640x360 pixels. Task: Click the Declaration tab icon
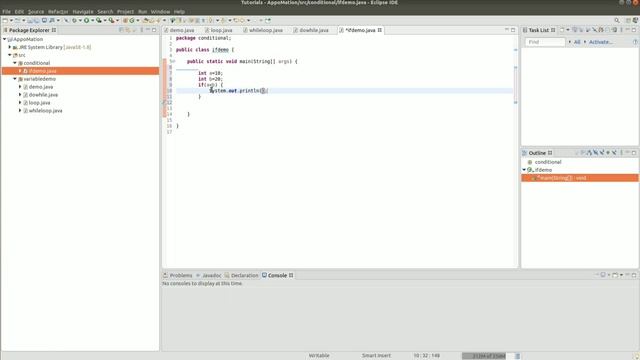227,276
